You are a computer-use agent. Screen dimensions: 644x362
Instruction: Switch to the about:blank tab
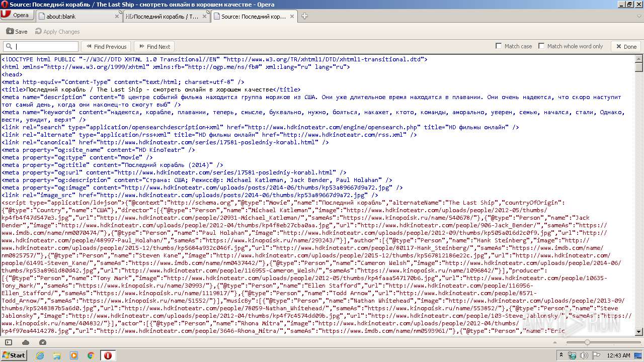point(79,16)
